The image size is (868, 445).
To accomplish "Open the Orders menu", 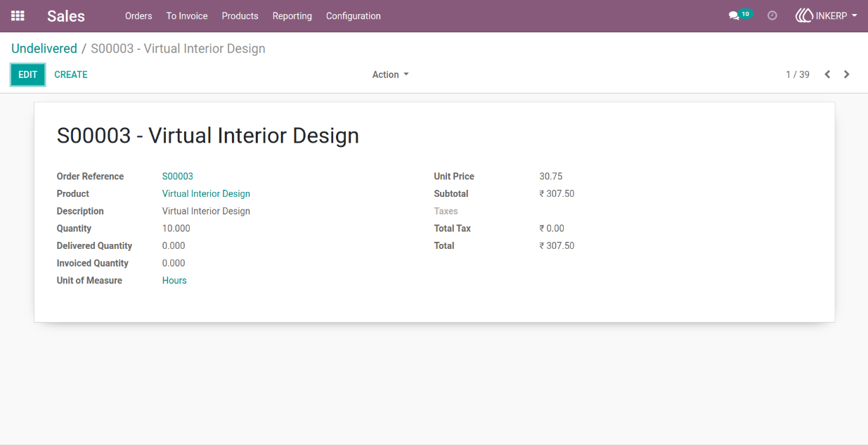I will tap(138, 15).
